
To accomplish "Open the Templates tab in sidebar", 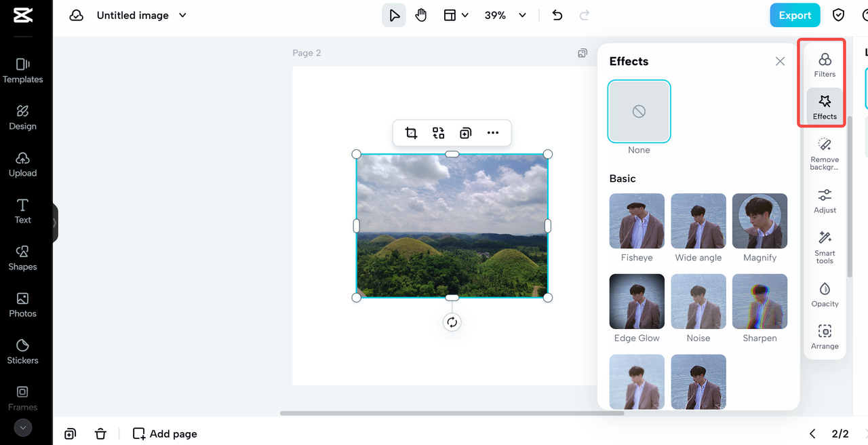I will click(x=23, y=70).
